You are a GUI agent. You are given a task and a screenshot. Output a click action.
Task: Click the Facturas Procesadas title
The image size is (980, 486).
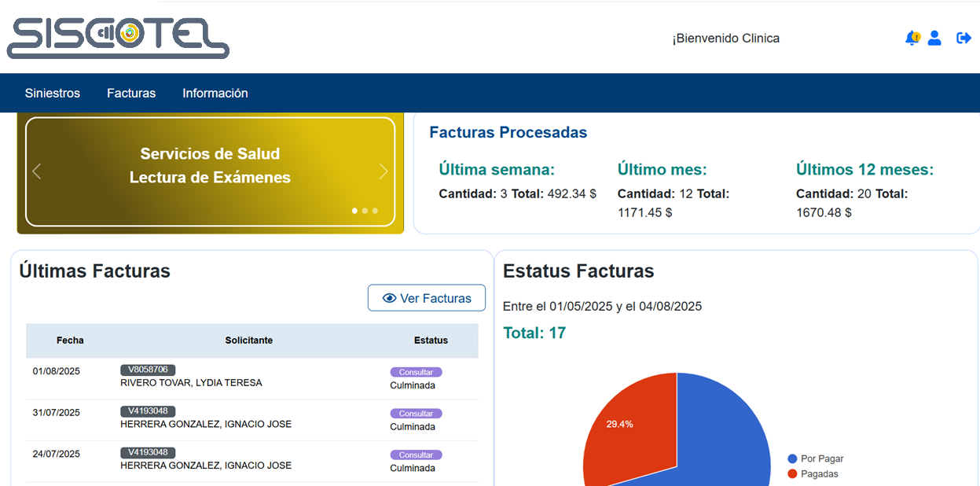coord(508,132)
